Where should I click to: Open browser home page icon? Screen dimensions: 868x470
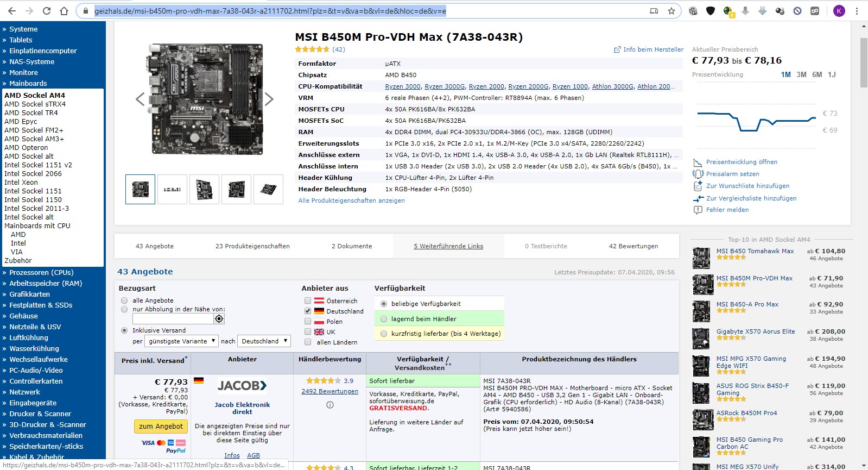[x=64, y=11]
